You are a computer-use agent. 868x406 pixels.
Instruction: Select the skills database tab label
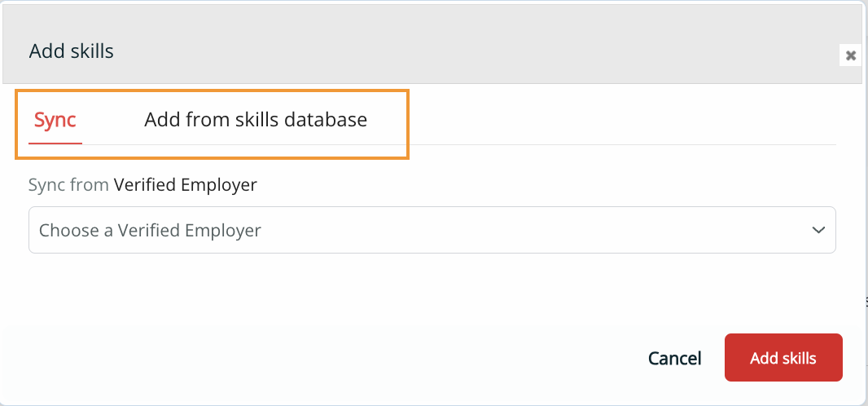tap(256, 121)
